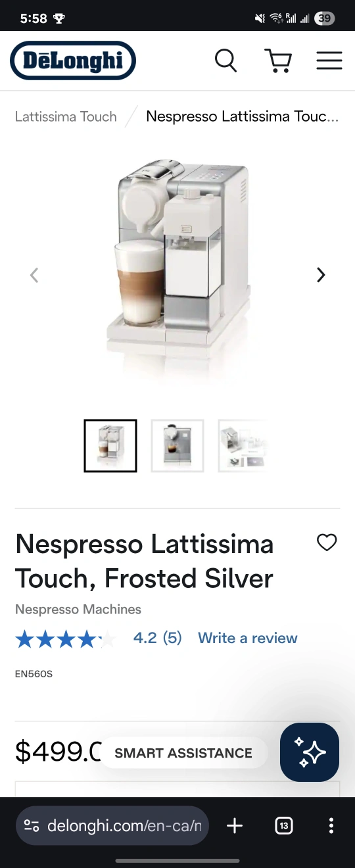Add product to wishlist with heart icon
Image resolution: width=355 pixels, height=868 pixels.
click(327, 542)
